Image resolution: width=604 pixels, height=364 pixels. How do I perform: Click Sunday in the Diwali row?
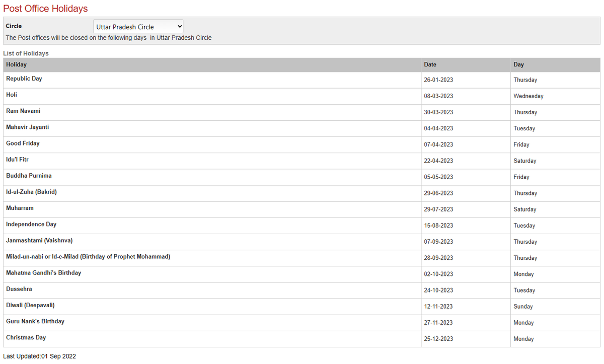click(523, 307)
